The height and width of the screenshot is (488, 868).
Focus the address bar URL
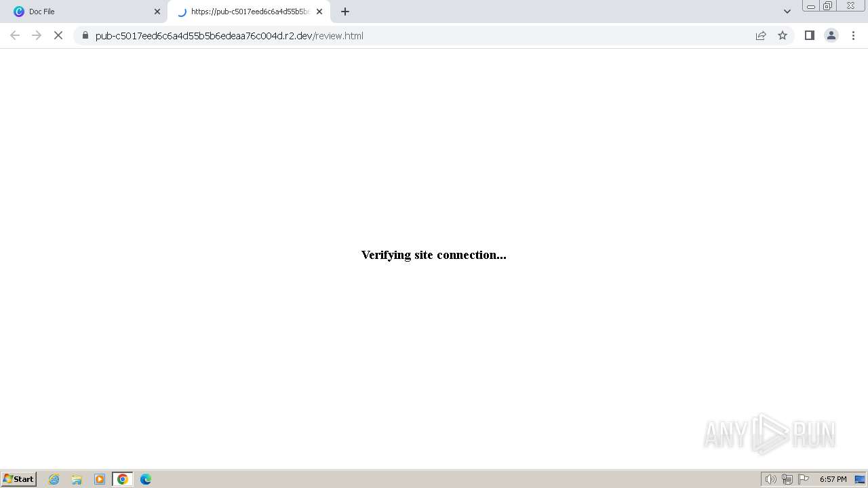(229, 35)
